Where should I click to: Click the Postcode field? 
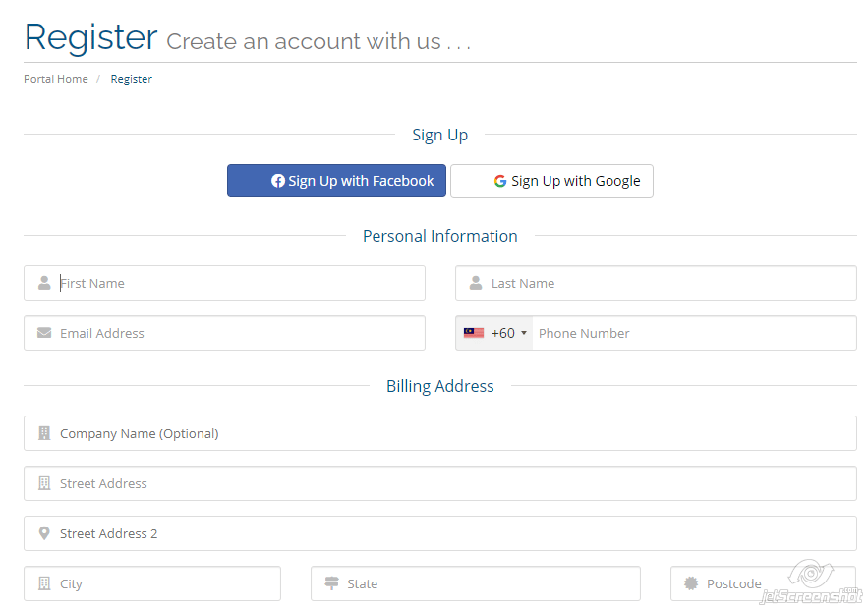click(764, 583)
